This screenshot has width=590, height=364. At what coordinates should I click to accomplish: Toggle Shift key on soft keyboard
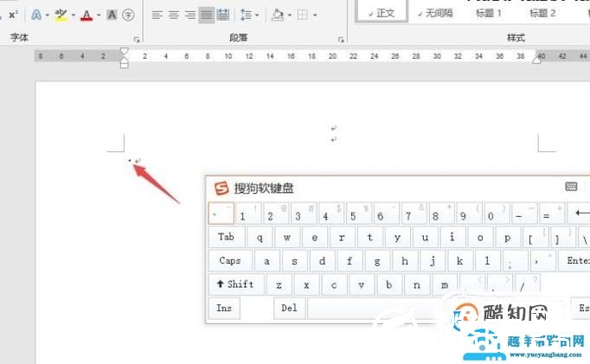coord(236,284)
